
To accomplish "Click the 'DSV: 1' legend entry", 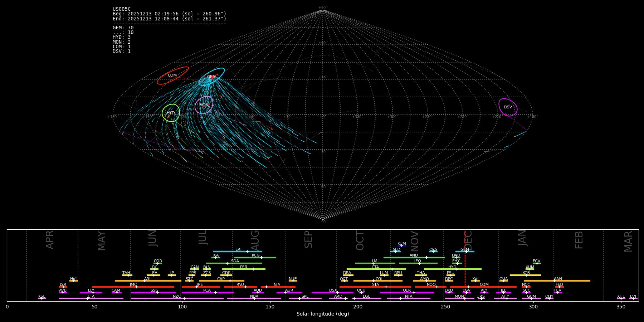I will point(122,52).
